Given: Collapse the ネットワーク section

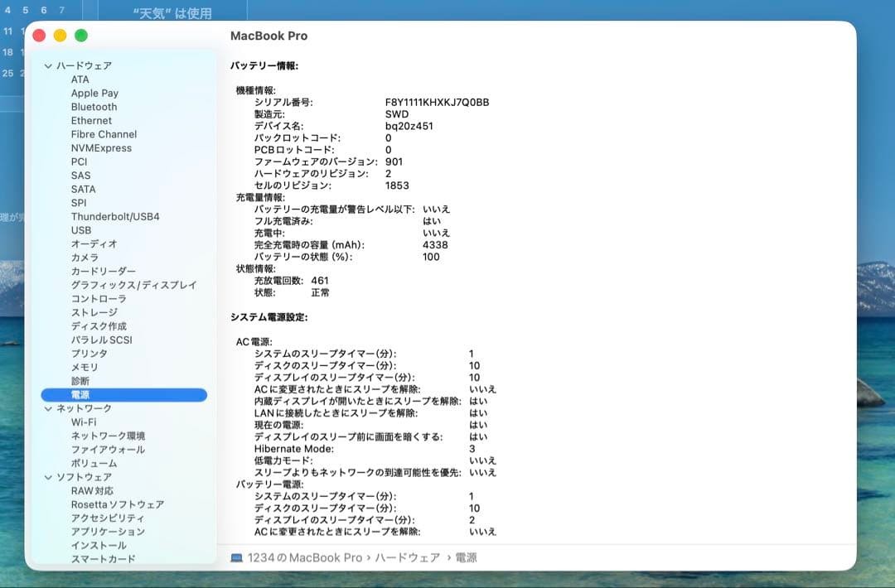Looking at the screenshot, I should point(48,409).
